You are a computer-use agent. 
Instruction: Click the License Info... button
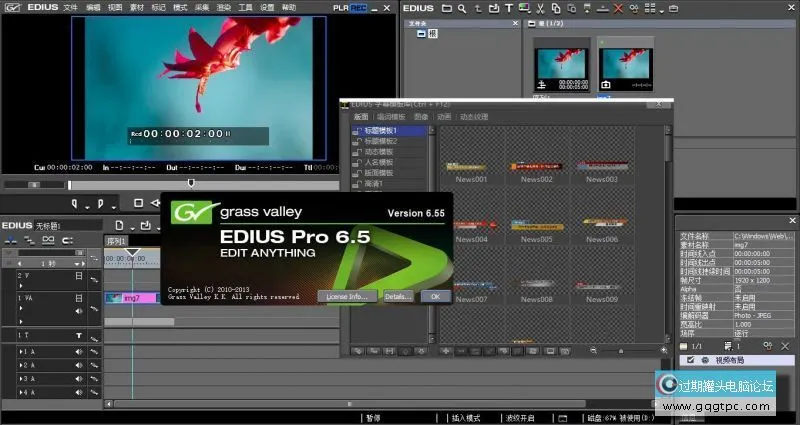[346, 297]
